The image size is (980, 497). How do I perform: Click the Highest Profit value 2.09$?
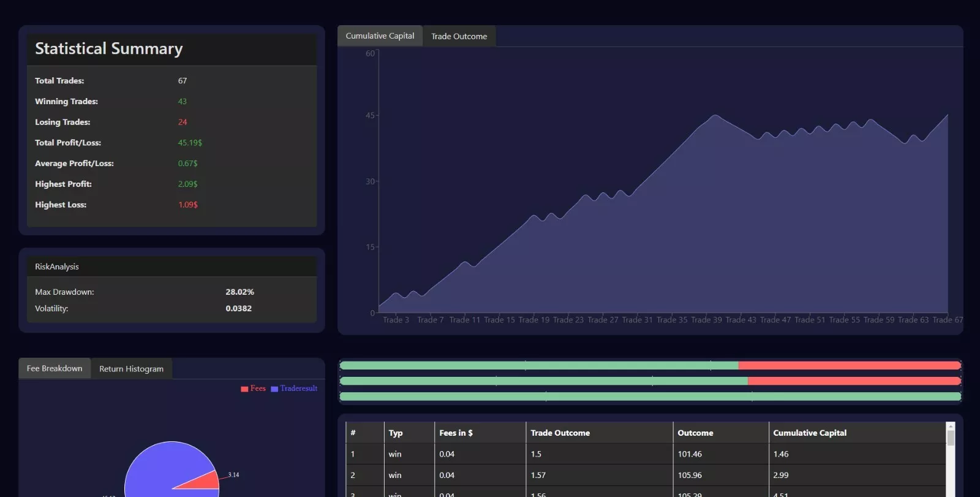pyautogui.click(x=187, y=184)
